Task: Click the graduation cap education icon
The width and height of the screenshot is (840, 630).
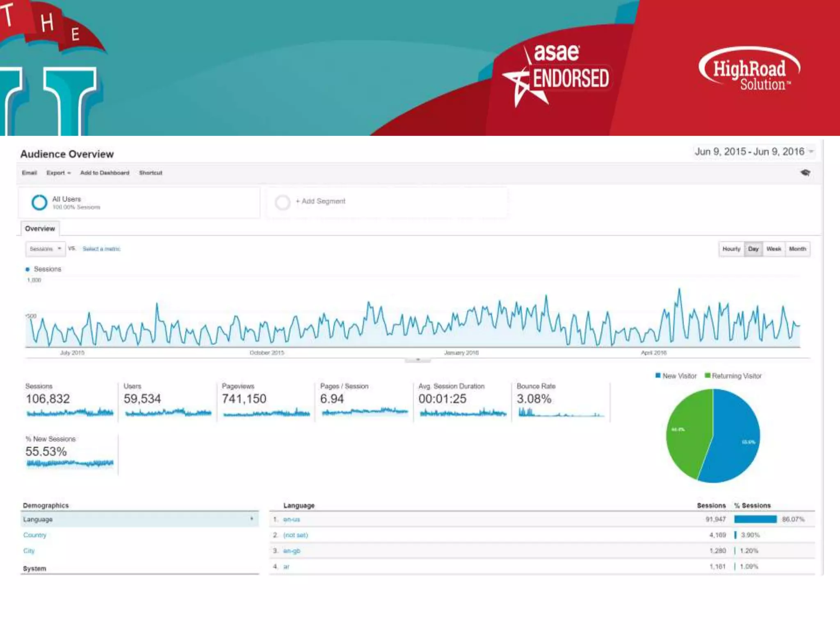Action: pyautogui.click(x=805, y=173)
